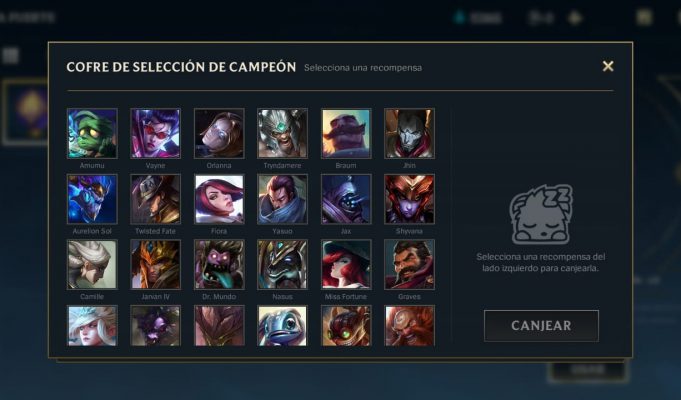Choose the Braum champion portrait
Viewport: 681px width, 400px height.
tap(346, 133)
